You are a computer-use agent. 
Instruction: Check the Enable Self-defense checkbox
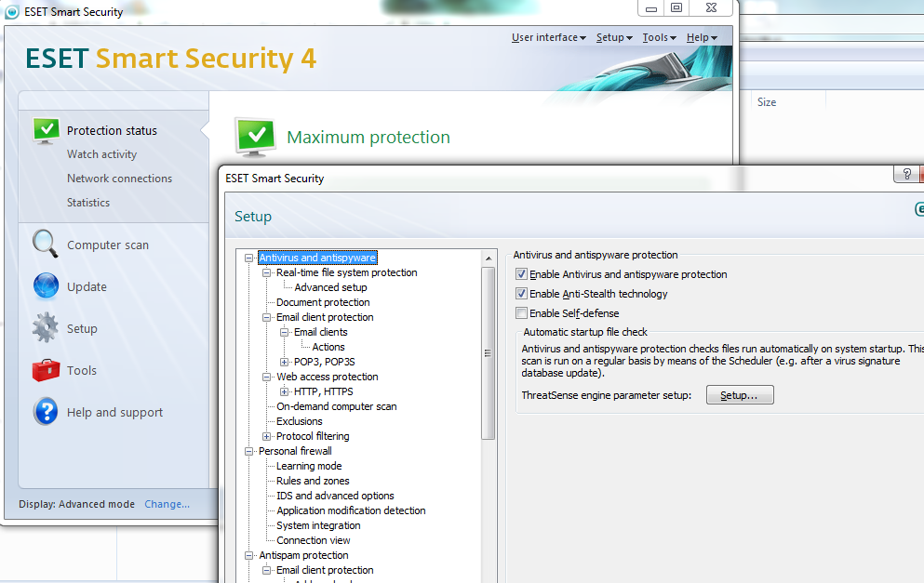coord(521,312)
